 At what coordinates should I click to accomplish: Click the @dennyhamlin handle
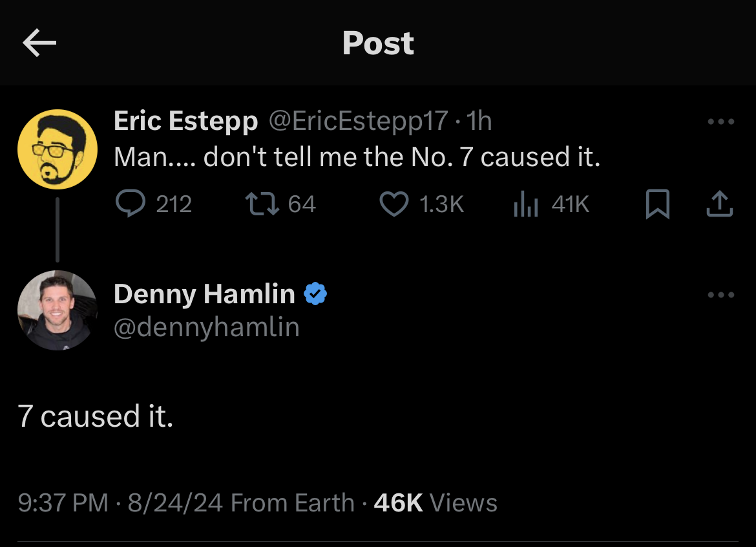pos(206,327)
